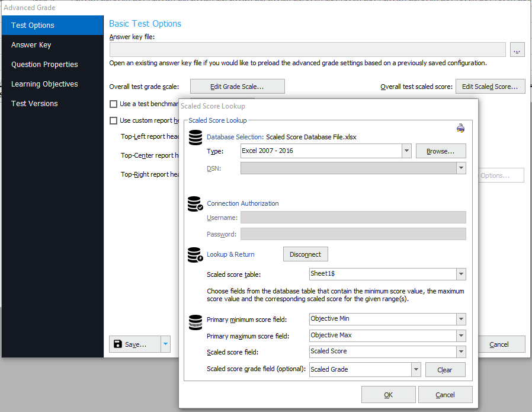
Task: Go to the Learning Objectives tab
Action: 53,84
